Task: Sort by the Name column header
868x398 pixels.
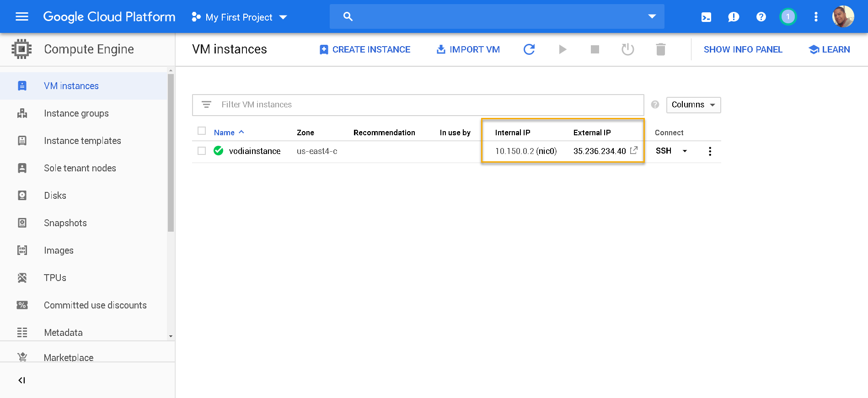Action: click(x=229, y=133)
